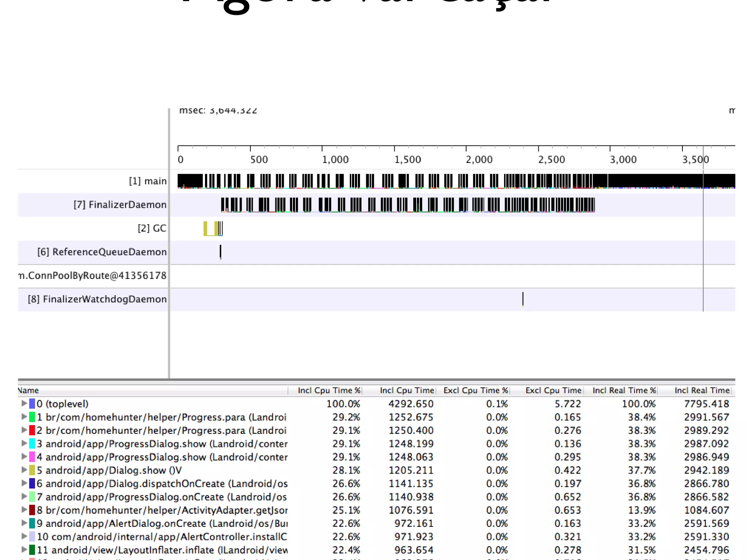Screen dimensions: 747x560
Task: Sort by Incl Real Time column
Action: tap(701, 390)
